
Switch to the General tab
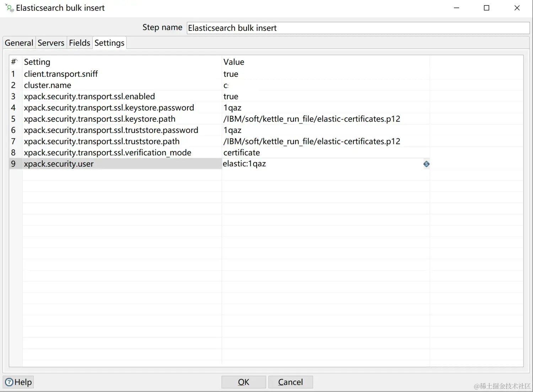[x=19, y=43]
